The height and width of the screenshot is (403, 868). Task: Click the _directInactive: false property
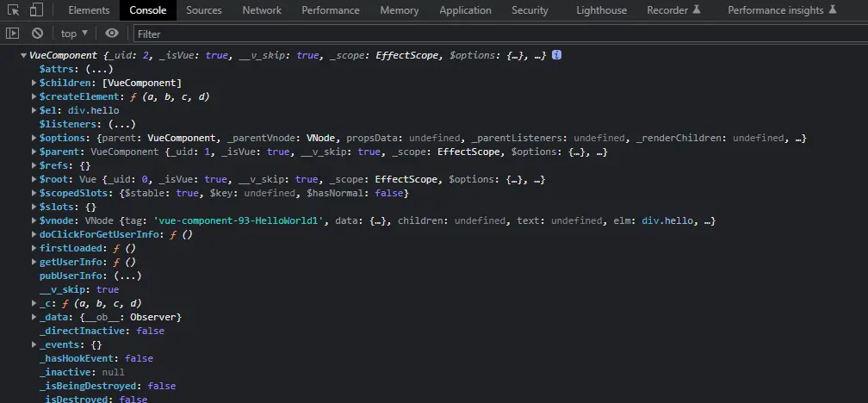[x=102, y=331]
